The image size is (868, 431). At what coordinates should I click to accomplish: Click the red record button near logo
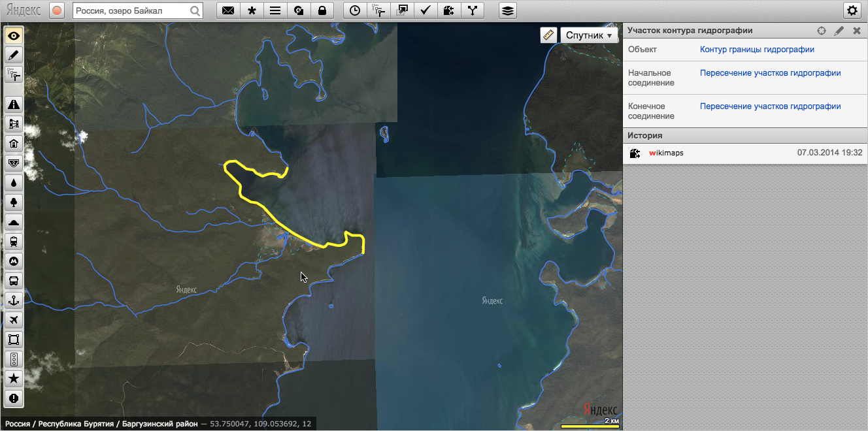coord(57,10)
